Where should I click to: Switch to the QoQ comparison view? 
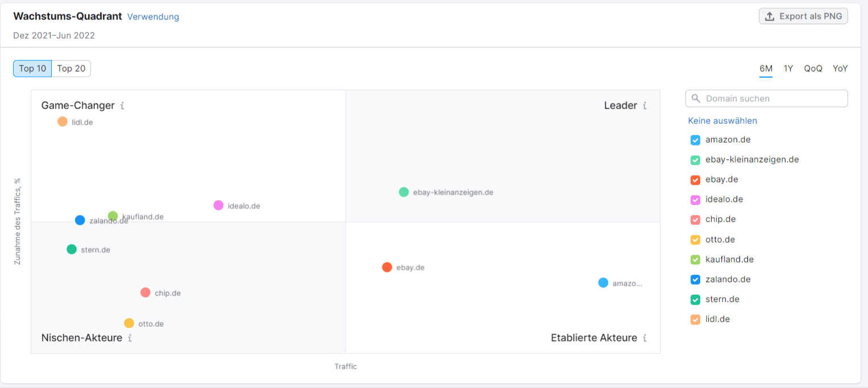[813, 68]
